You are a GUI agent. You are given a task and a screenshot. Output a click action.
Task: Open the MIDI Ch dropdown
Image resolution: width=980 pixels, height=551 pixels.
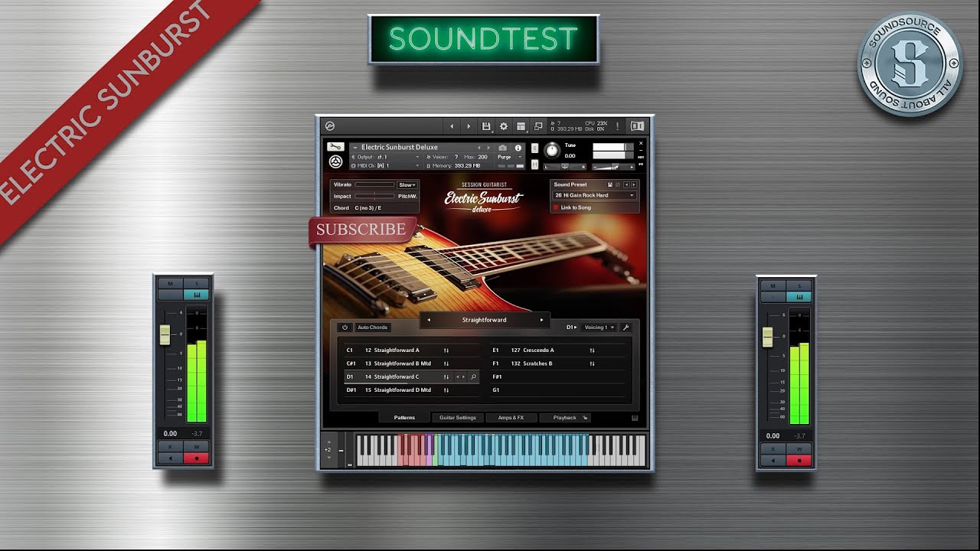click(x=384, y=166)
